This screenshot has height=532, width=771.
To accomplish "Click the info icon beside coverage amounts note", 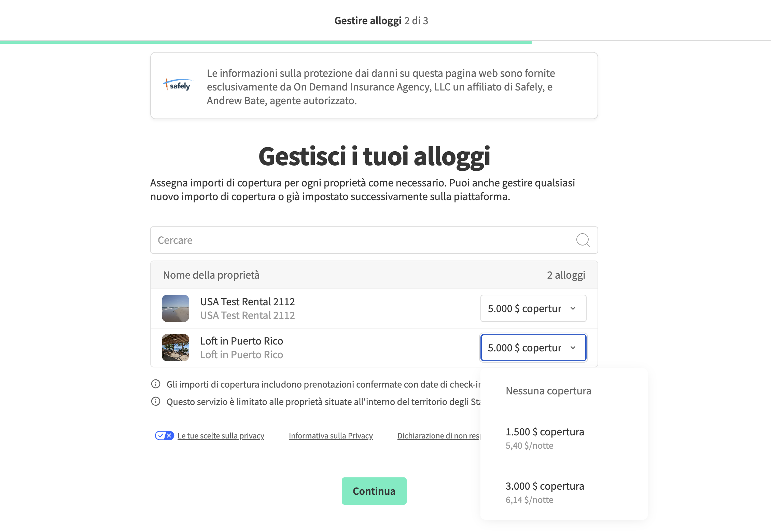I will [x=156, y=384].
